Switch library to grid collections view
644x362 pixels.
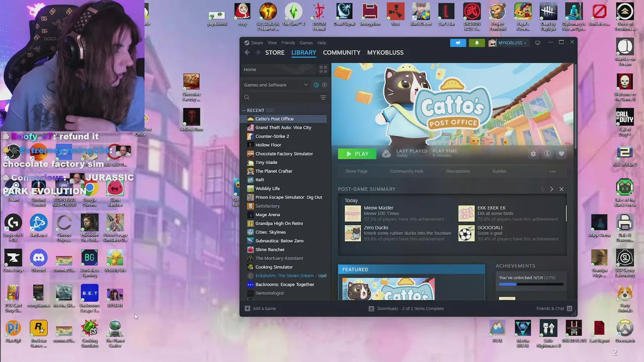click(x=323, y=69)
